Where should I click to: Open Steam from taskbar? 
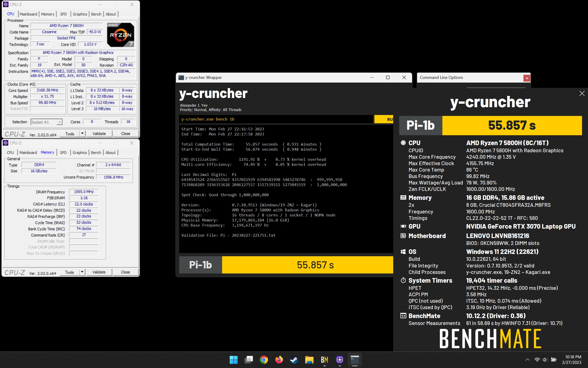(x=294, y=359)
